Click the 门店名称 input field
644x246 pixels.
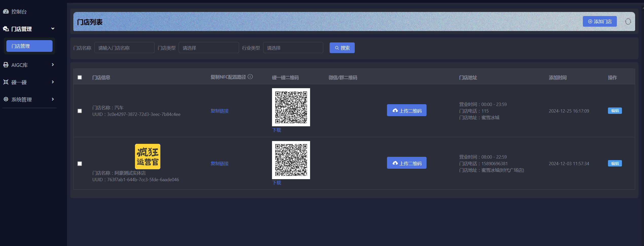[124, 48]
